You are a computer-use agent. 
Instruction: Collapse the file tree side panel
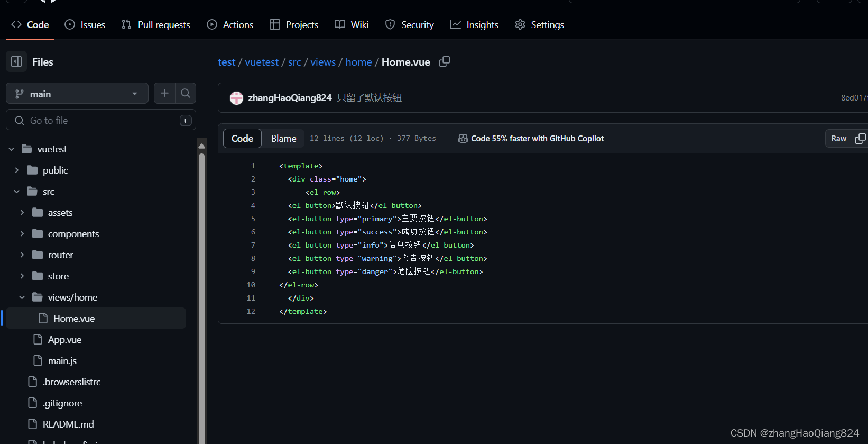[x=16, y=61]
